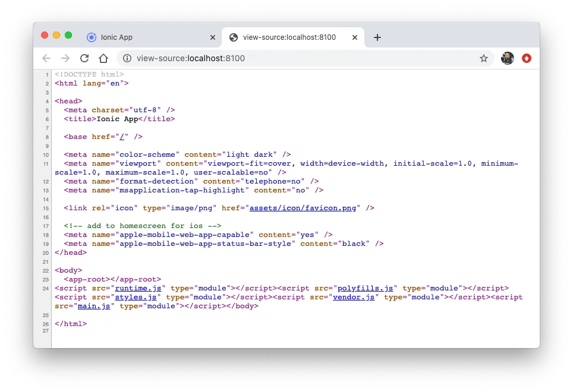This screenshot has width=573, height=392.
Task: Toggle the bookmark star for this page
Action: click(x=484, y=58)
